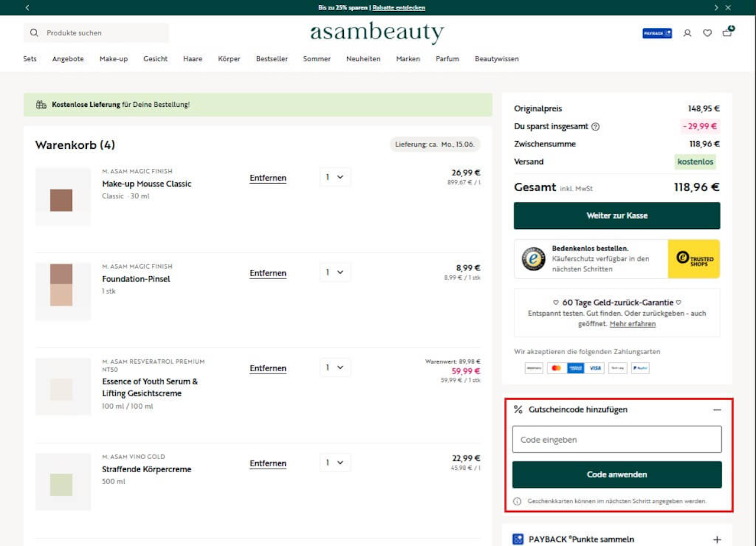The width and height of the screenshot is (756, 546).
Task: Open the user account icon
Action: point(687,33)
